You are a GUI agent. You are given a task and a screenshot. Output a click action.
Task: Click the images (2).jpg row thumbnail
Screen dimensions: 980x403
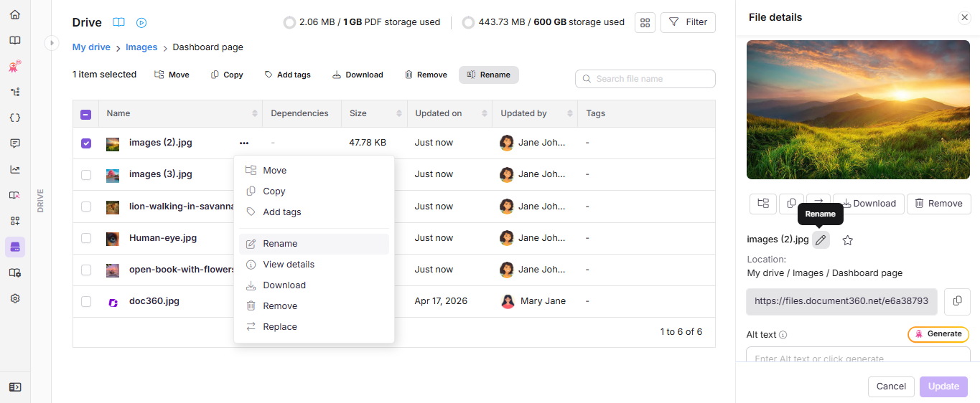[x=113, y=143]
